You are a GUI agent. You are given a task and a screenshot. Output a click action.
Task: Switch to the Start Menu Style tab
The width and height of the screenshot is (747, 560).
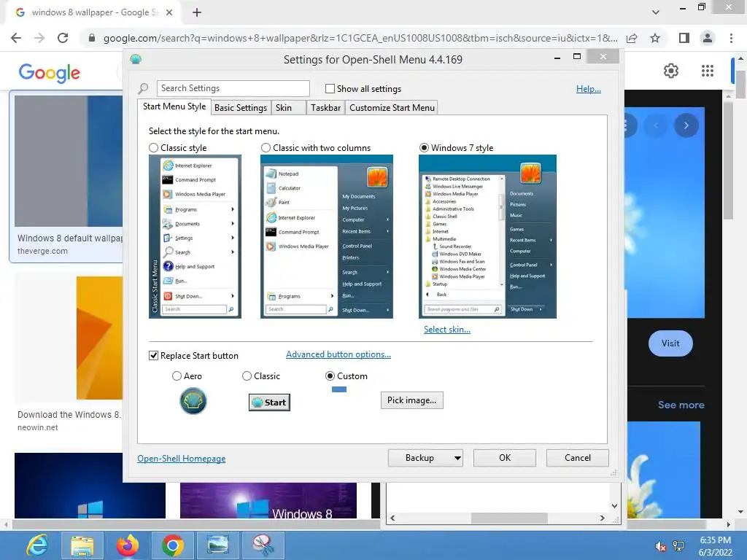coord(174,106)
